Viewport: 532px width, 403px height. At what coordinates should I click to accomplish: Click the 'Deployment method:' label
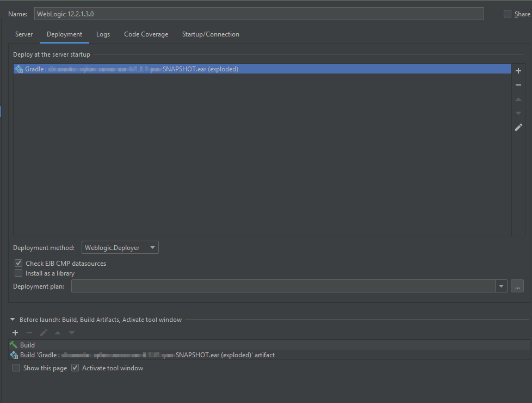click(44, 248)
